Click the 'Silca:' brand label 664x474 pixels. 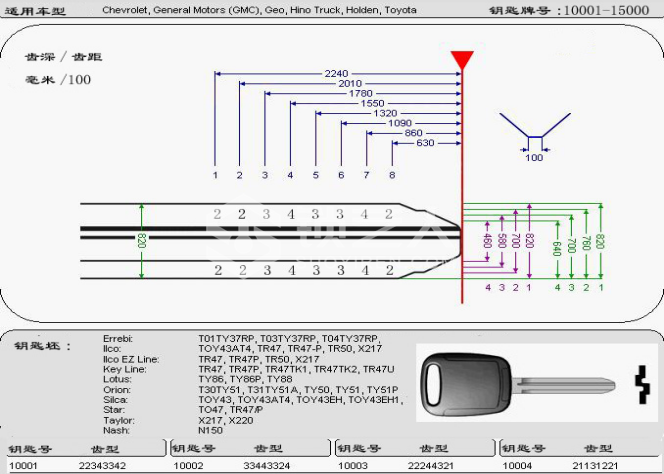click(116, 400)
